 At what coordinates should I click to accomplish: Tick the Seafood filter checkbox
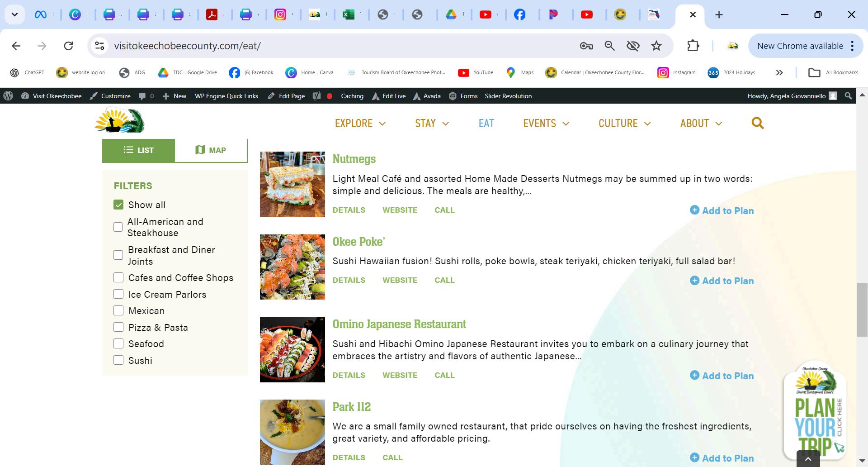(118, 343)
